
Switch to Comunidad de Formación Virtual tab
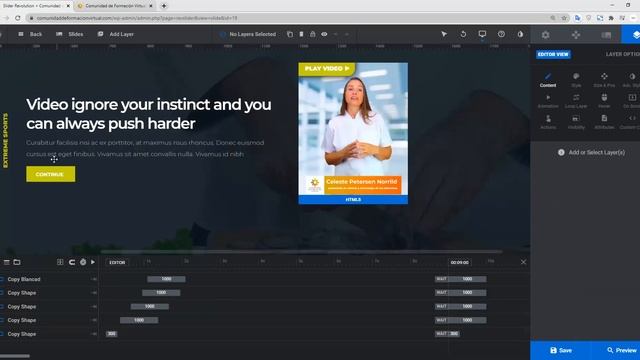115,6
